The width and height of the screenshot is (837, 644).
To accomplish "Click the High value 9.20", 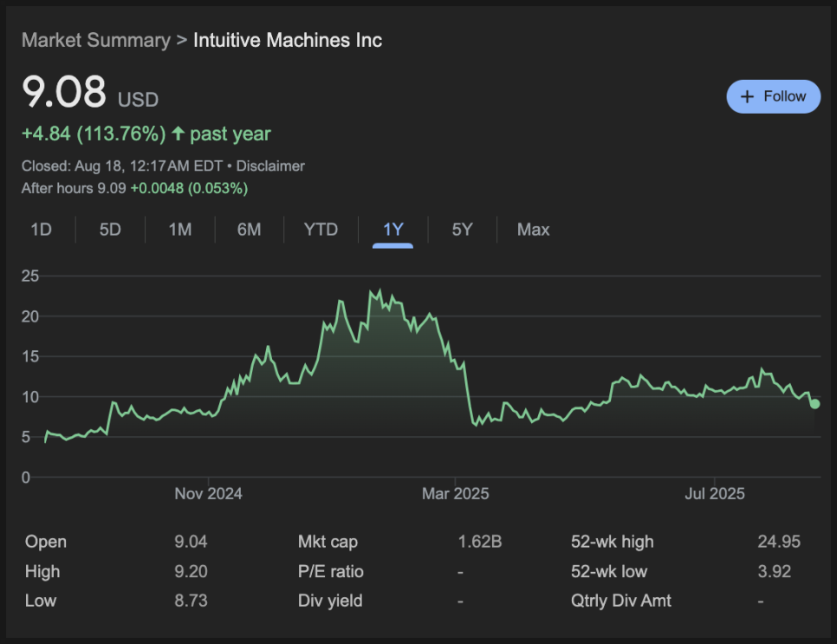I will (191, 571).
